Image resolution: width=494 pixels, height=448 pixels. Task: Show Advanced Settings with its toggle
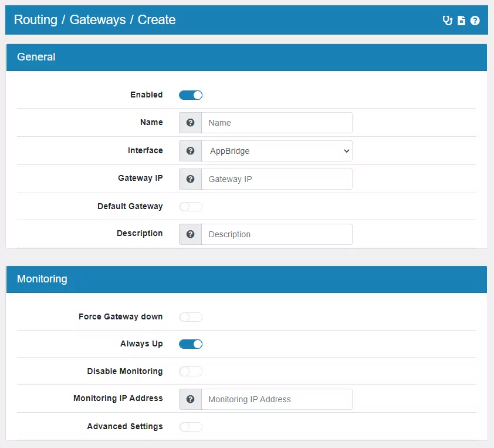190,426
